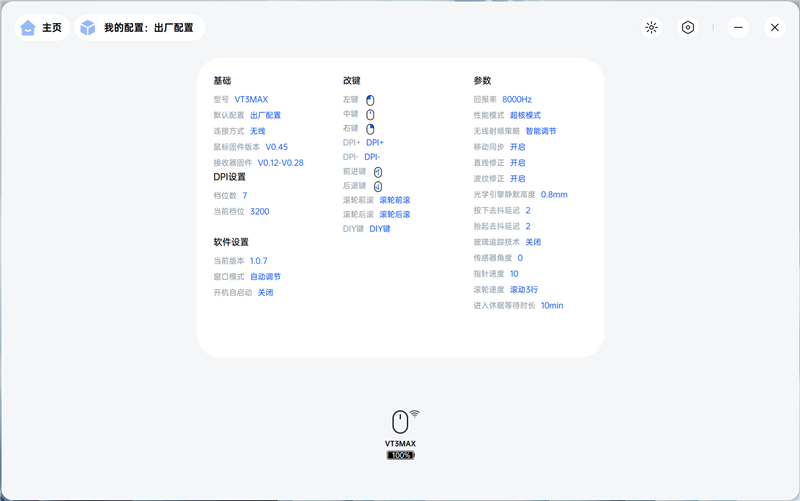Click the 10min sleep wait value
The height and width of the screenshot is (501, 800).
(x=552, y=305)
